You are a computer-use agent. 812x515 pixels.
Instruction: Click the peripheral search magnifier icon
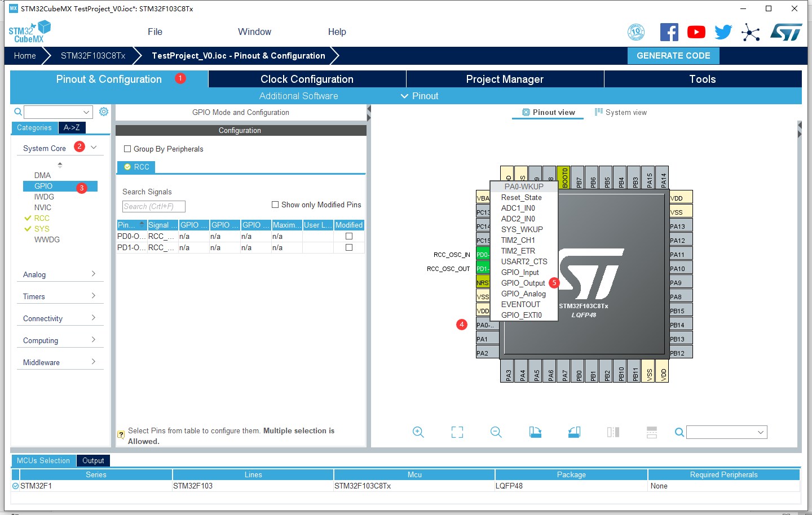coord(18,112)
